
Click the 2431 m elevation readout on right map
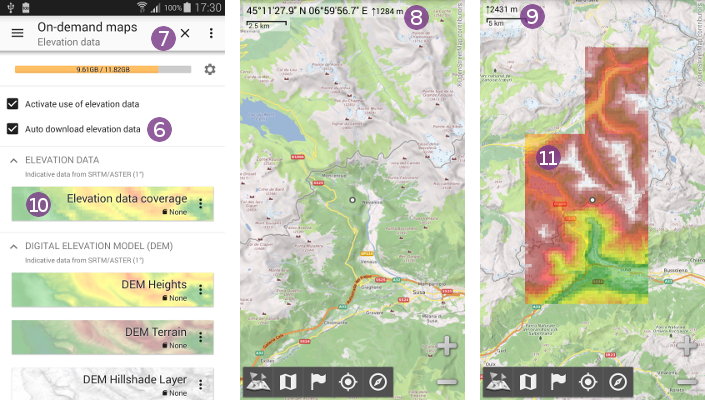[x=501, y=9]
